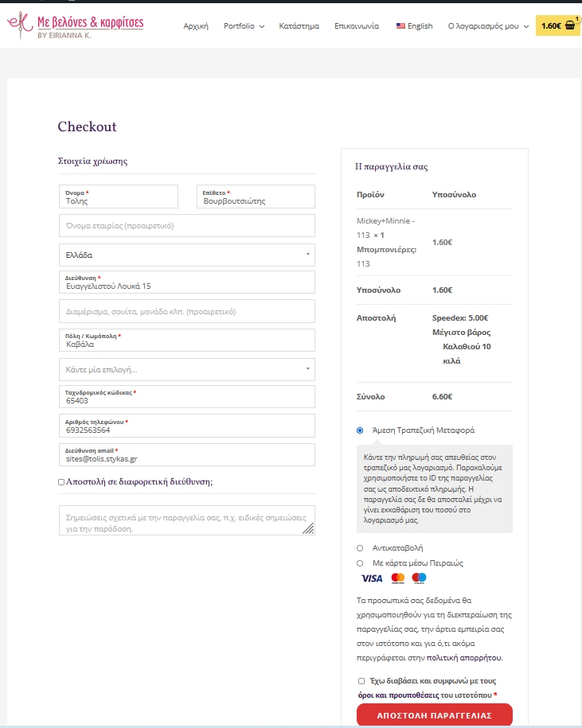The height and width of the screenshot is (728, 582).
Task: Click the US flag language icon
Action: coord(400,26)
